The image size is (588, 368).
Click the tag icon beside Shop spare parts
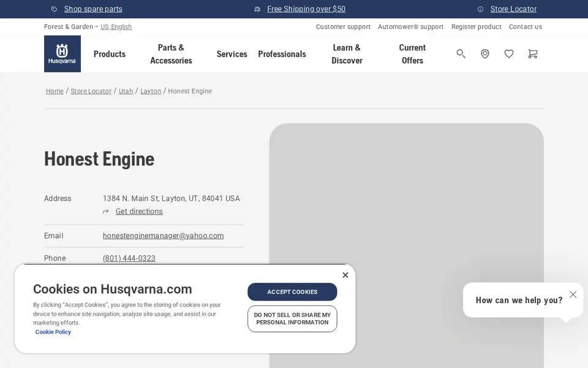(55, 9)
